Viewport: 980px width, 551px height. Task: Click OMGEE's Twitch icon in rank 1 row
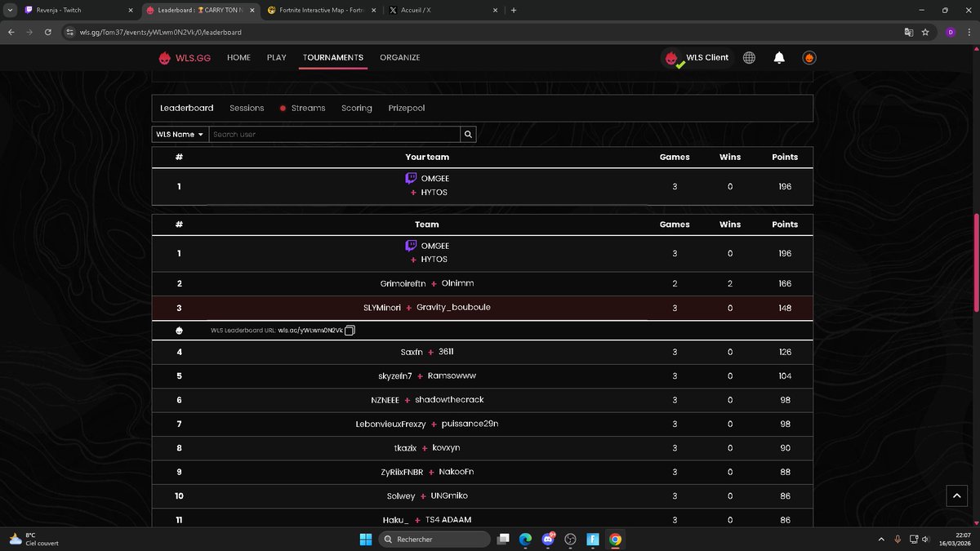pyautogui.click(x=411, y=246)
